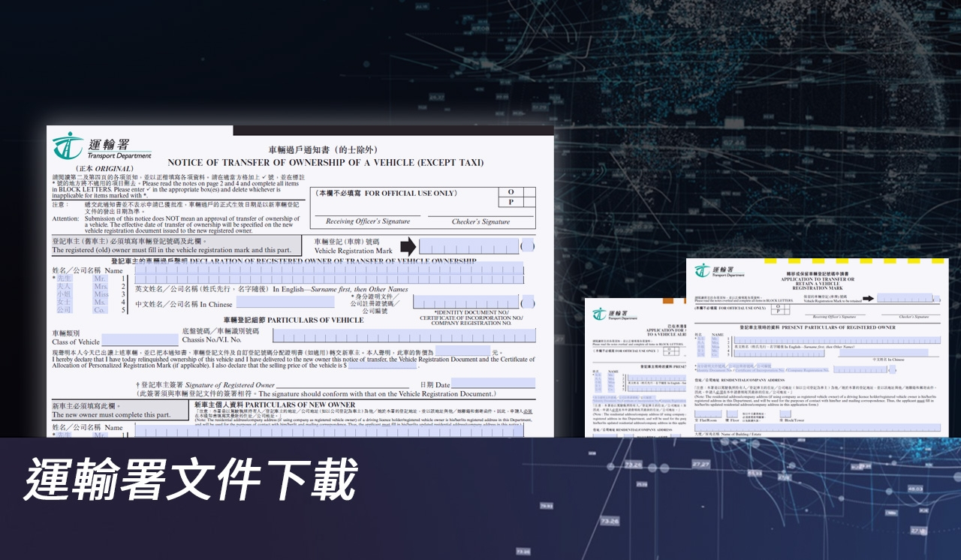The height and width of the screenshot is (560, 961).
Task: Click the (正本 ORIGINAL) label under the logo
Action: coord(104,169)
